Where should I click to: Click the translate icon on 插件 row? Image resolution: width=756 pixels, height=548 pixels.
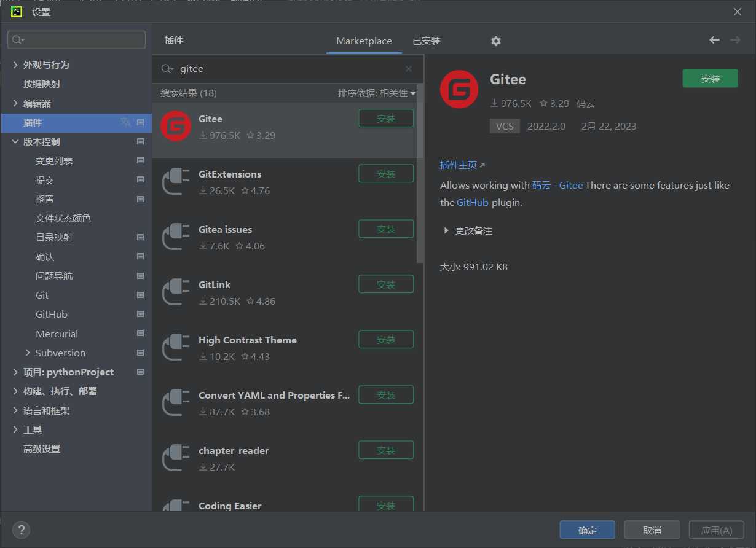pos(126,122)
